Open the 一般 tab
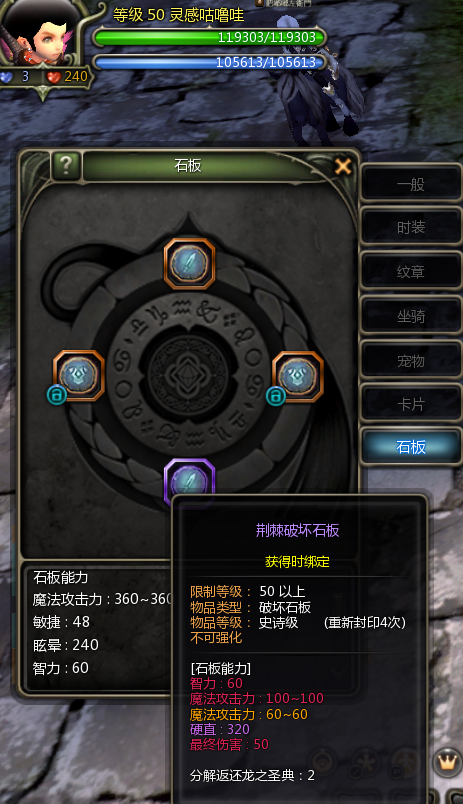463x804 pixels. [411, 184]
